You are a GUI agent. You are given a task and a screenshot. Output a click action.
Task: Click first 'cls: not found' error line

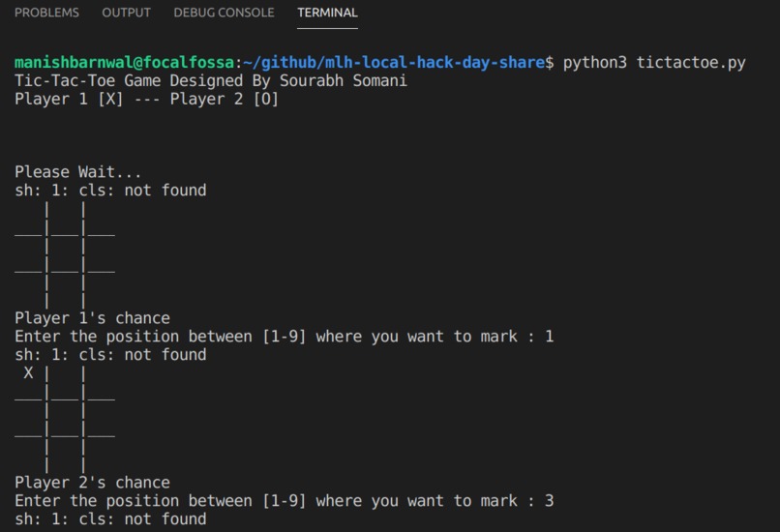coord(110,191)
